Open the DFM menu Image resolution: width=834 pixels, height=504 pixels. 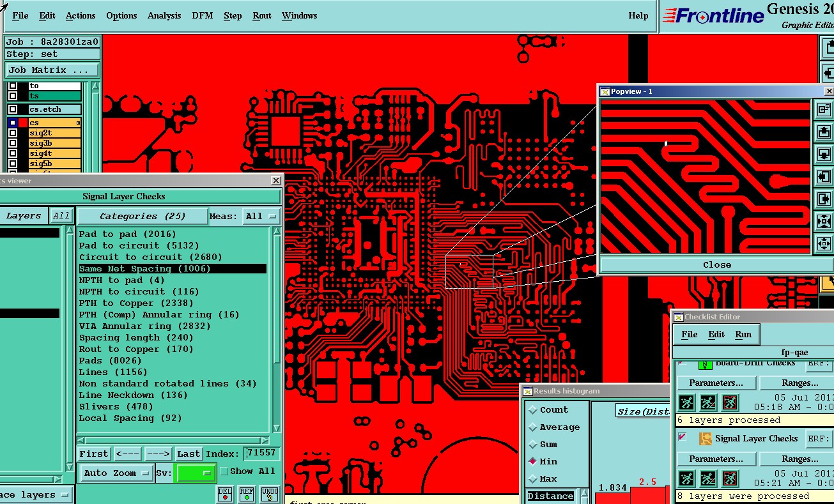coord(203,15)
